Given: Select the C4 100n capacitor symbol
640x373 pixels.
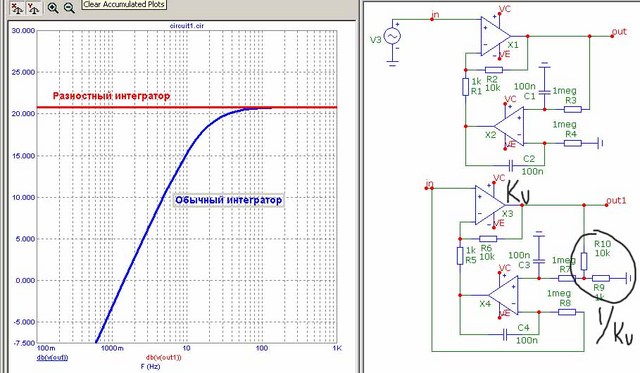Looking at the screenshot, I should 505,335.
